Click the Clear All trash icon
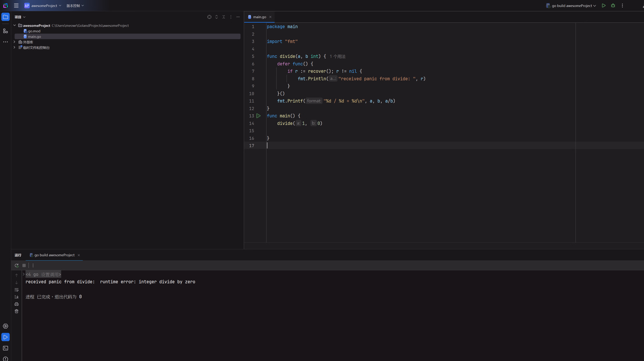 (17, 311)
